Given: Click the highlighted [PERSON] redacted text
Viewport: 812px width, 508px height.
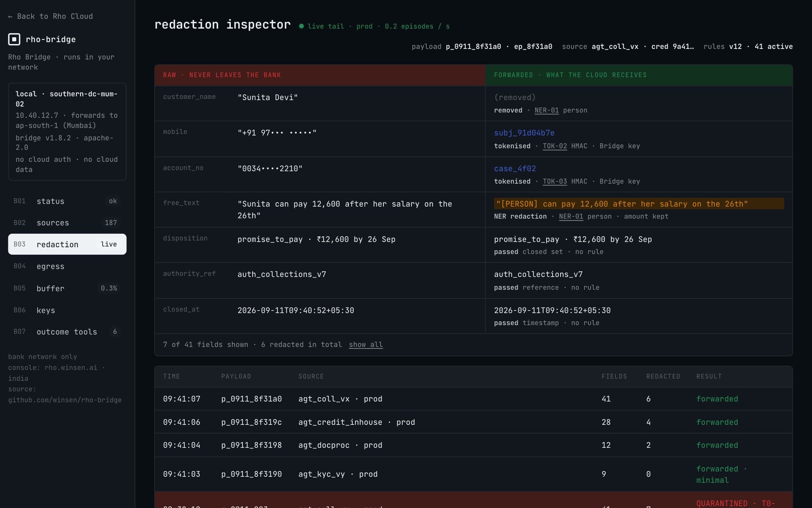Looking at the screenshot, I should click(639, 204).
